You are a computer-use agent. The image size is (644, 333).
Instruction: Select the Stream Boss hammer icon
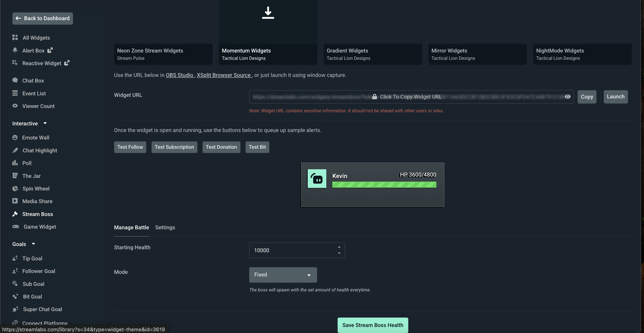point(15,214)
